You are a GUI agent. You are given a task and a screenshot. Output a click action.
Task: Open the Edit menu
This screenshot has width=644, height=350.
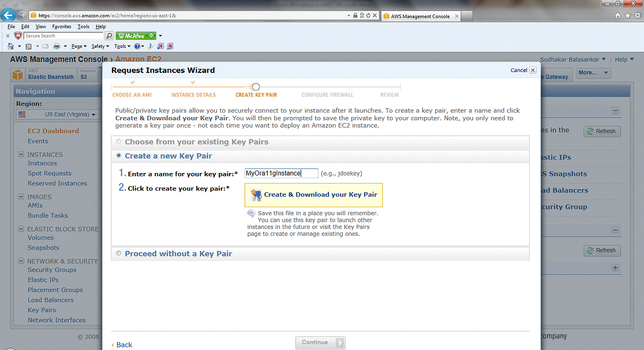click(25, 27)
